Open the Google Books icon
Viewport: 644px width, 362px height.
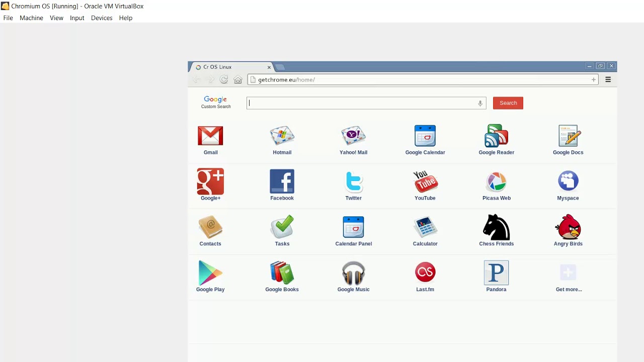[x=282, y=273]
